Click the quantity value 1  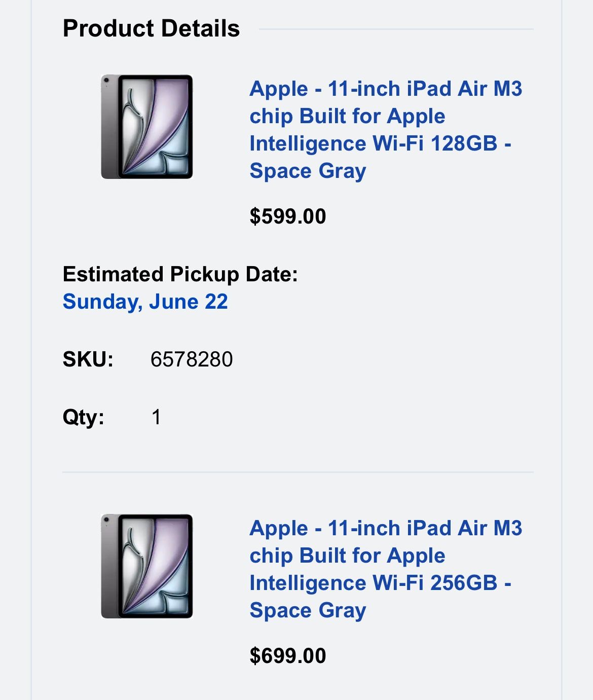(x=156, y=417)
